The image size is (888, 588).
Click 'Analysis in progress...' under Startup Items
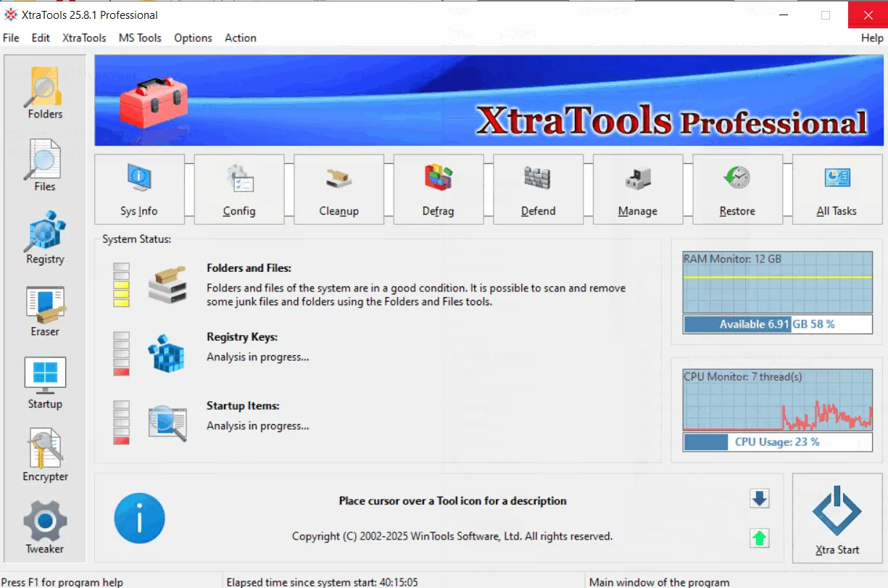click(258, 426)
